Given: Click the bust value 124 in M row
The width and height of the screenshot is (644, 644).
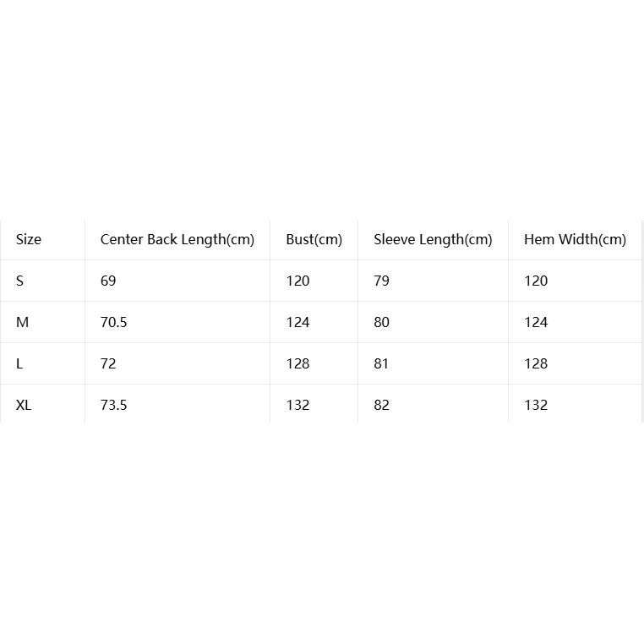Looking at the screenshot, I should pyautogui.click(x=297, y=322).
